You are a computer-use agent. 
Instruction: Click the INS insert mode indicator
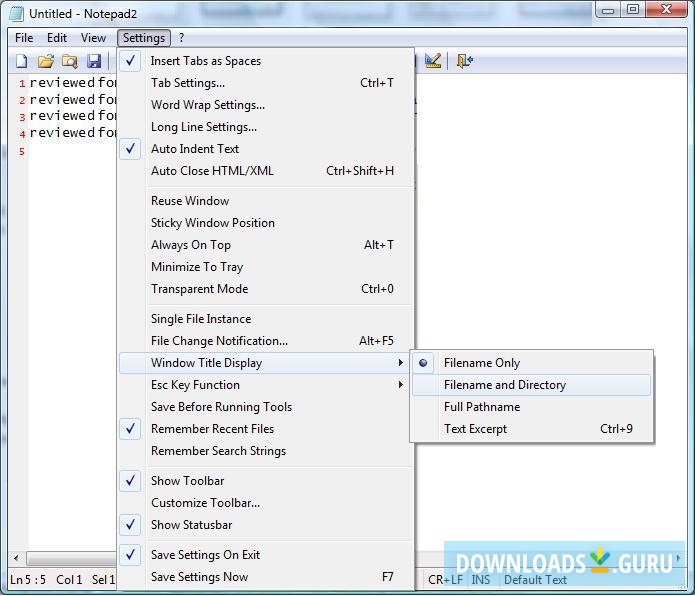click(x=481, y=580)
